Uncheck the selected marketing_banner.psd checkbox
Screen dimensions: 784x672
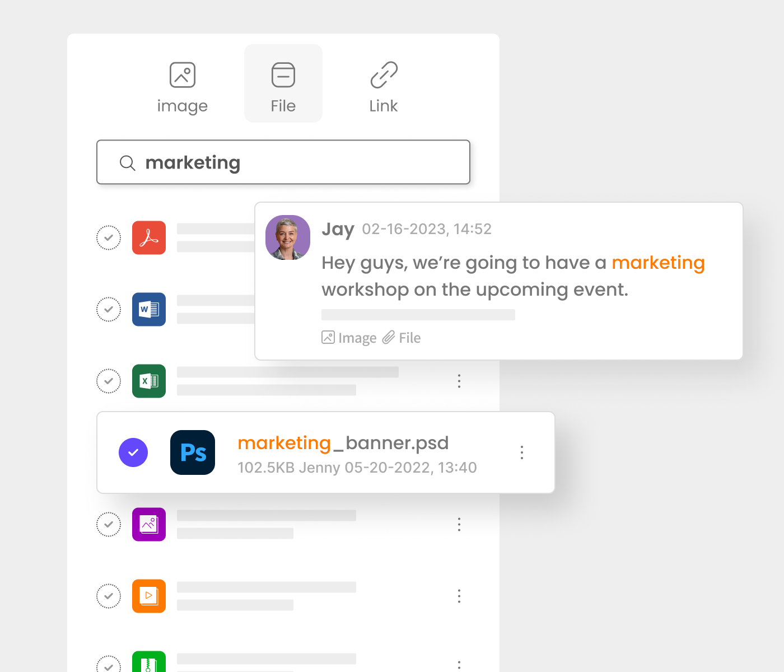[x=133, y=452]
